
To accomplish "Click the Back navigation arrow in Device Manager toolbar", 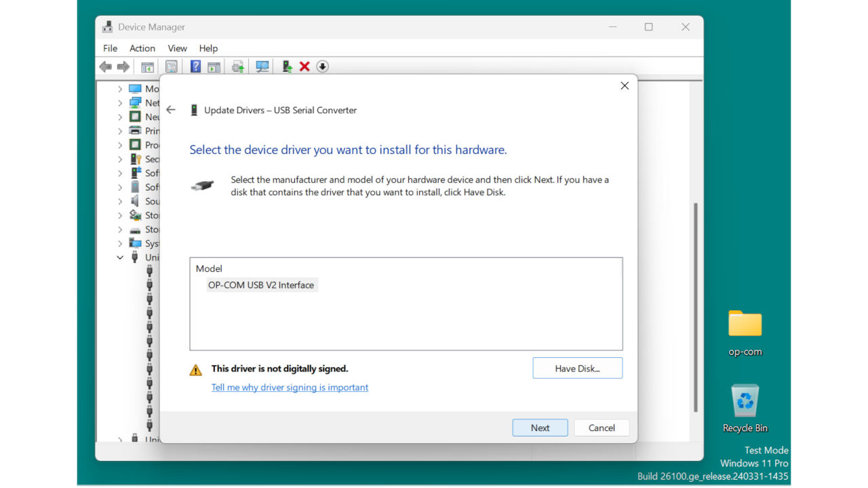I will click(x=105, y=66).
